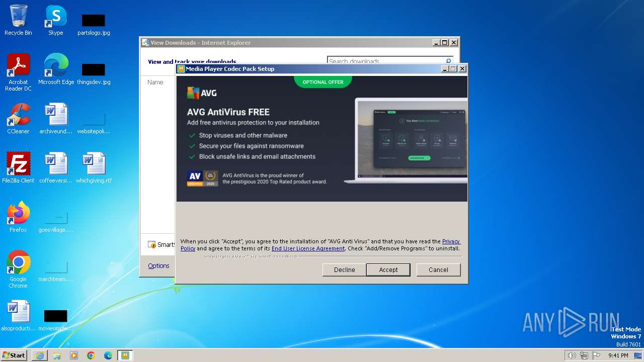
Task: Select the coffeeversi... Word document icon
Action: click(56, 167)
